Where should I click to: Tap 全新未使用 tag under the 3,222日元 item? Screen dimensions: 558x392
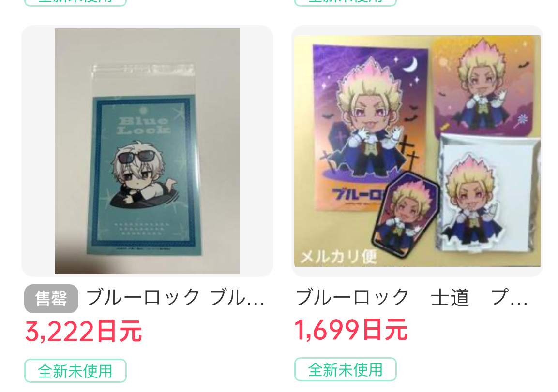click(x=75, y=371)
